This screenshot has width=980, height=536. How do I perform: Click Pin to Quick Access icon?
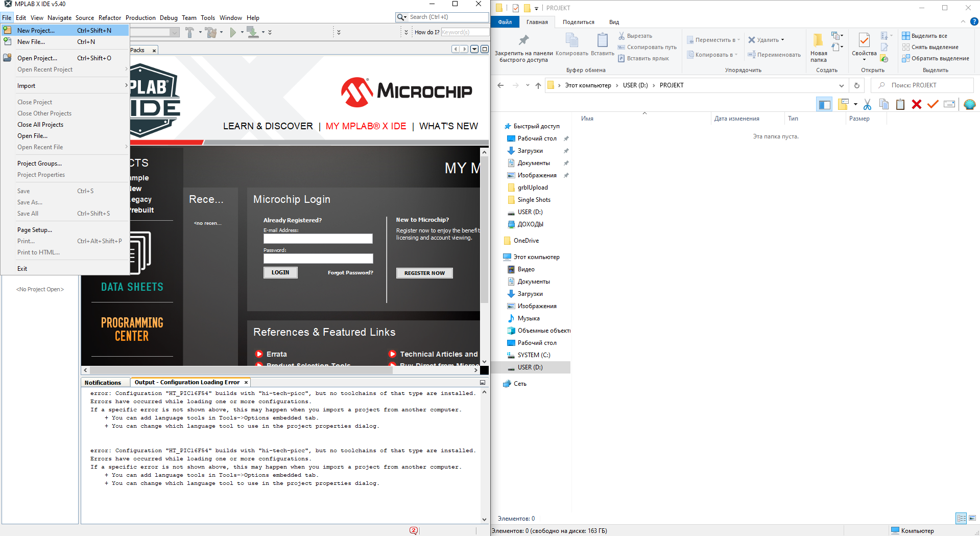click(x=524, y=40)
